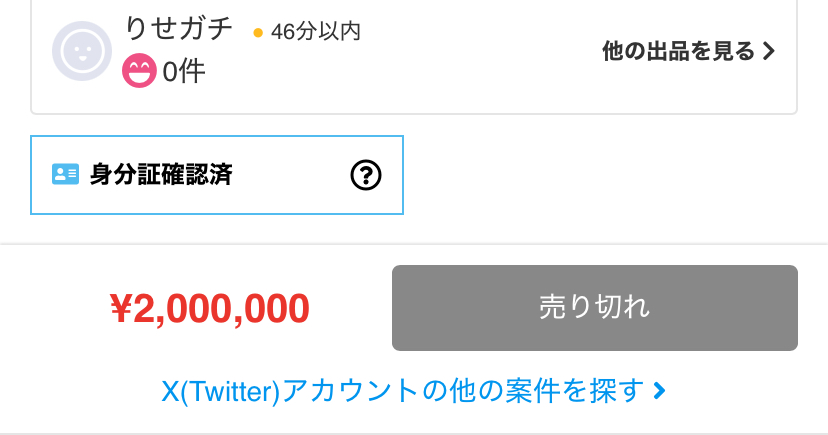Click the blue ID card icon

65,175
